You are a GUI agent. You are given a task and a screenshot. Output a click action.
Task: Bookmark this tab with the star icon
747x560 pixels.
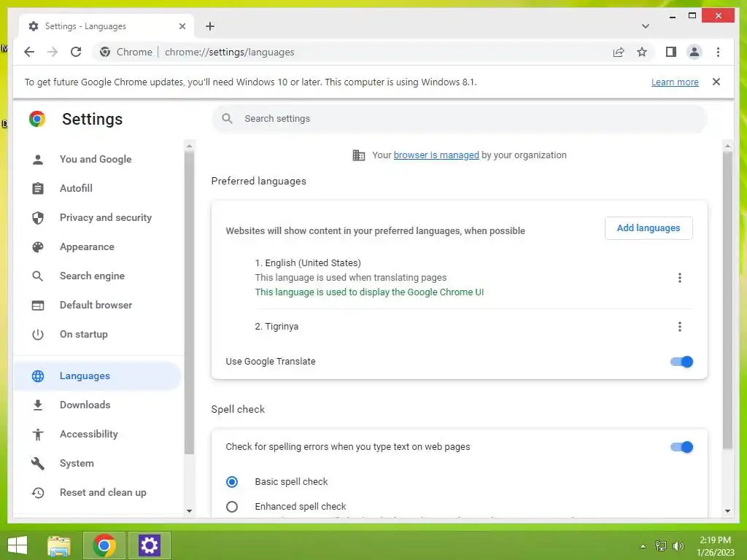(x=642, y=52)
